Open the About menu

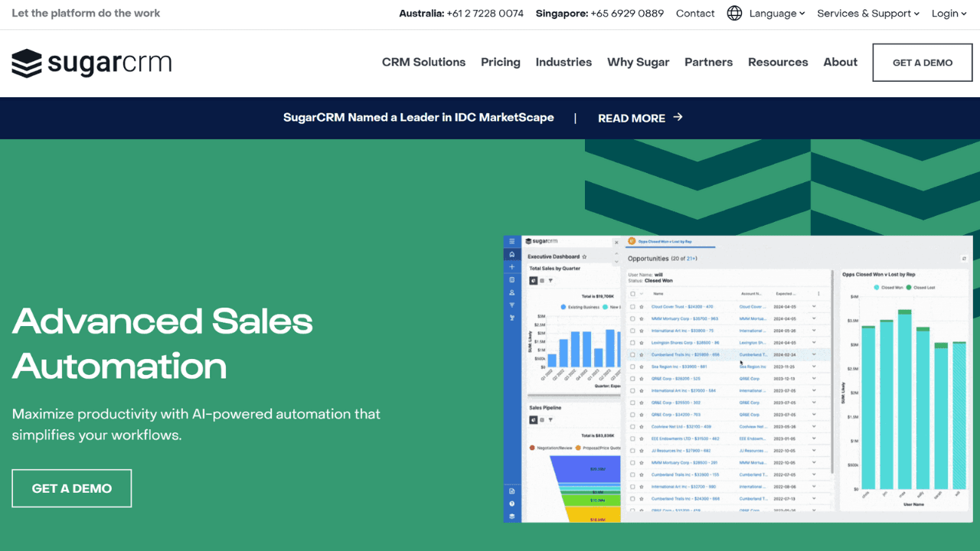[840, 62]
